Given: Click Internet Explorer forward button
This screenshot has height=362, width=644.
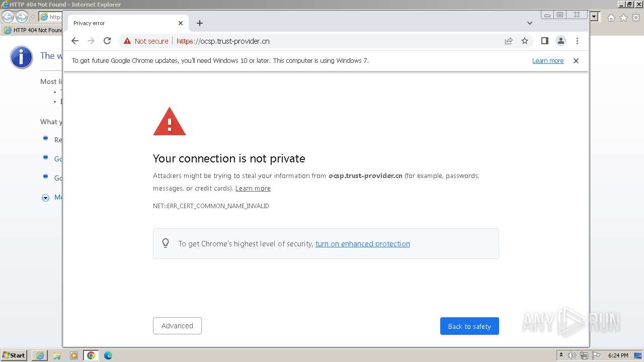Looking at the screenshot, I should [22, 17].
